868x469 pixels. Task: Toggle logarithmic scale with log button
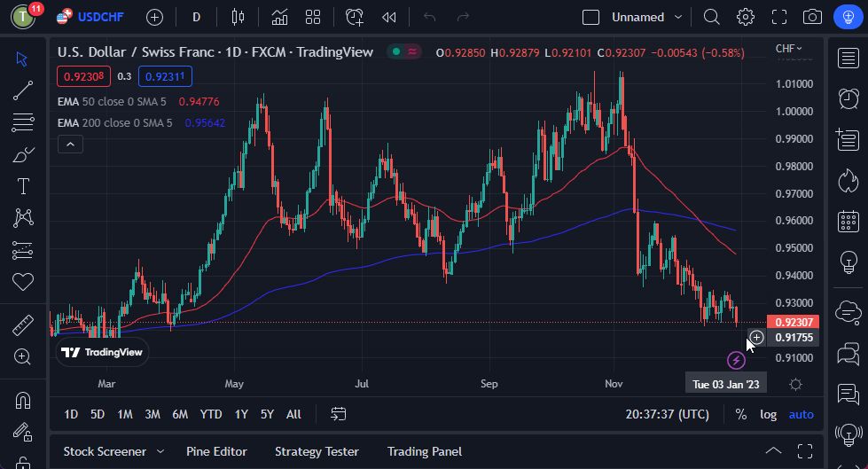click(768, 414)
